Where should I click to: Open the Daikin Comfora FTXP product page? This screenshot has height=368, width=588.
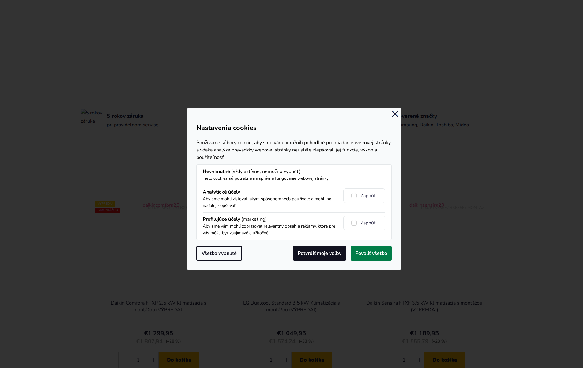coord(158,306)
